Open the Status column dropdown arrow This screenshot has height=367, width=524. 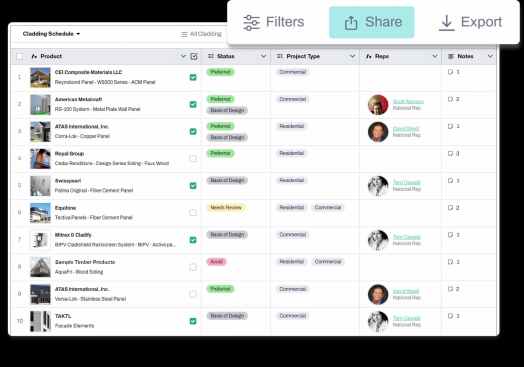point(263,56)
